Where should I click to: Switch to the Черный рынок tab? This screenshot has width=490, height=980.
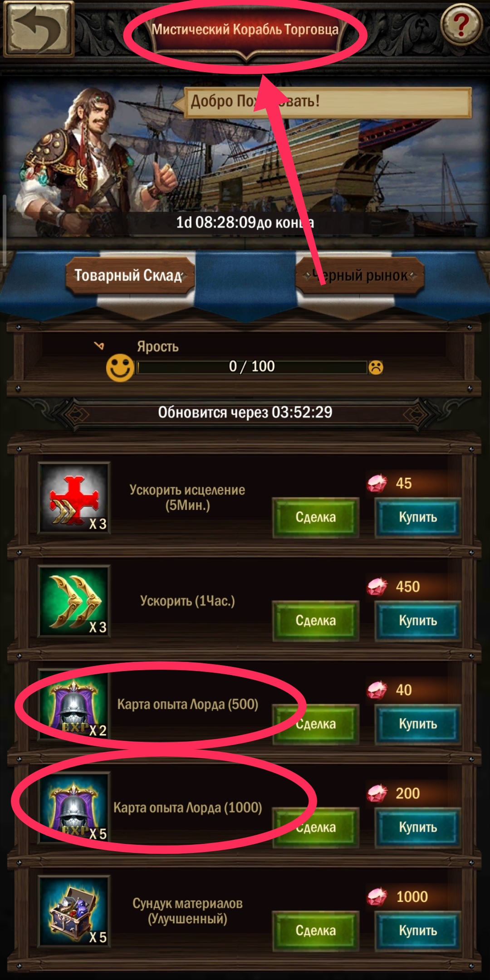pyautogui.click(x=360, y=275)
